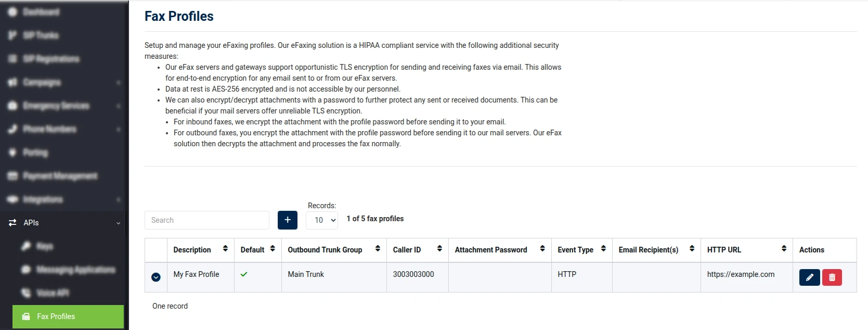Collapse the APIs menu chevron

[x=119, y=223]
